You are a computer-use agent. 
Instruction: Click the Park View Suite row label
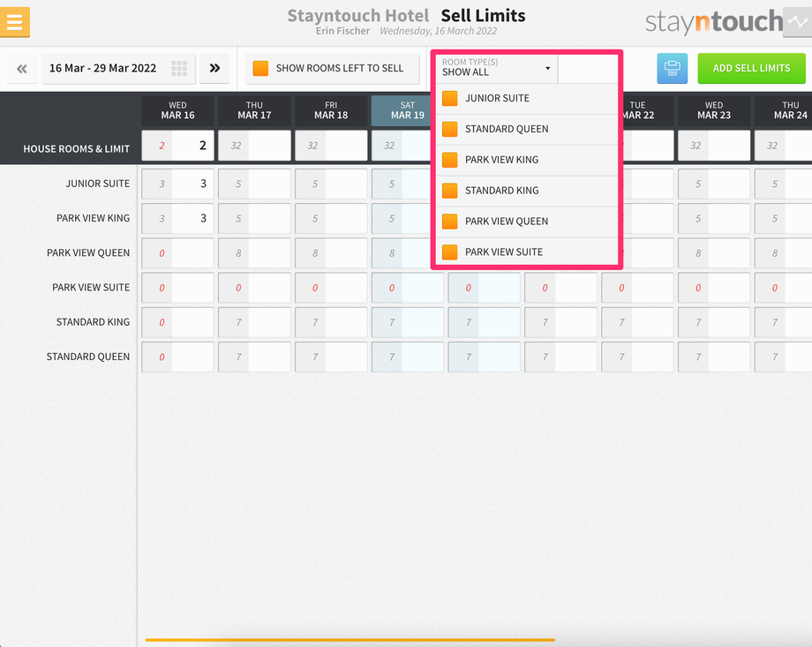click(x=91, y=288)
